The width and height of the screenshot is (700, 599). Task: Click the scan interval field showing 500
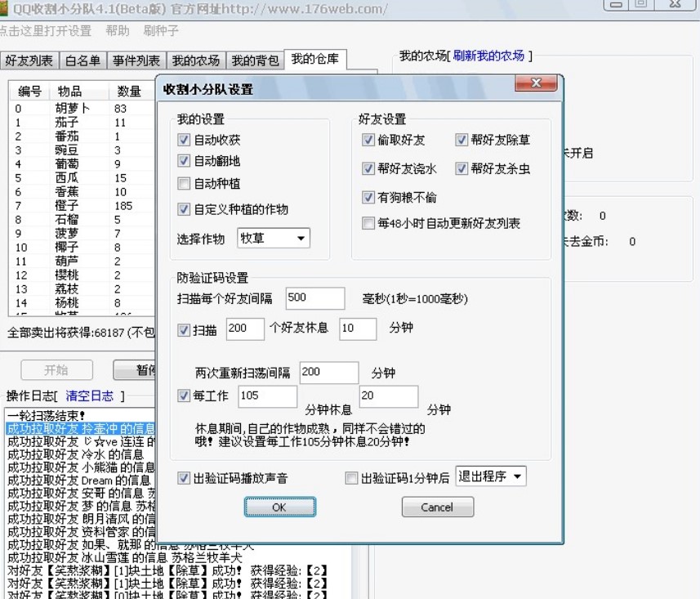tap(314, 297)
